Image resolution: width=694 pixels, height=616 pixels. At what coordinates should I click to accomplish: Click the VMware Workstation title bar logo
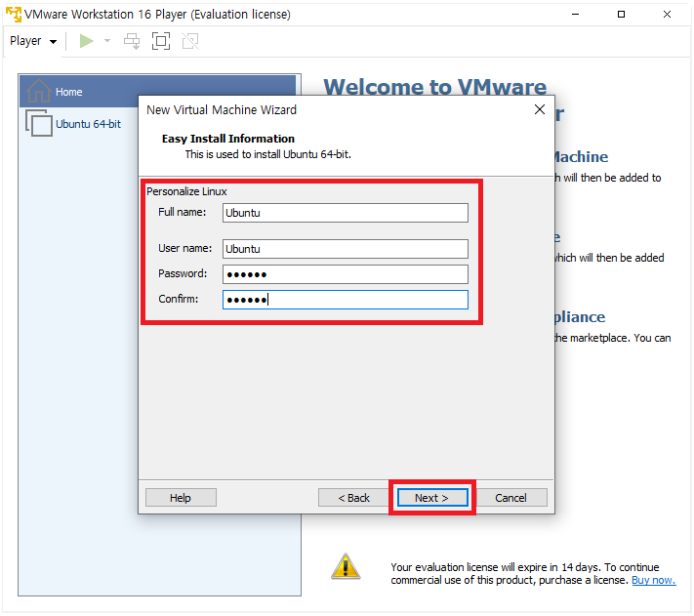pos(14,15)
